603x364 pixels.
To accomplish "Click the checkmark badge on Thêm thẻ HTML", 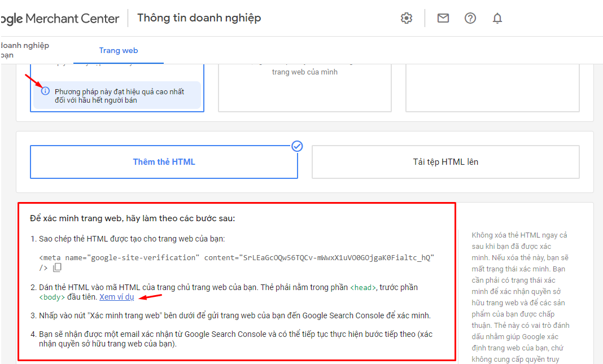I will 297,146.
